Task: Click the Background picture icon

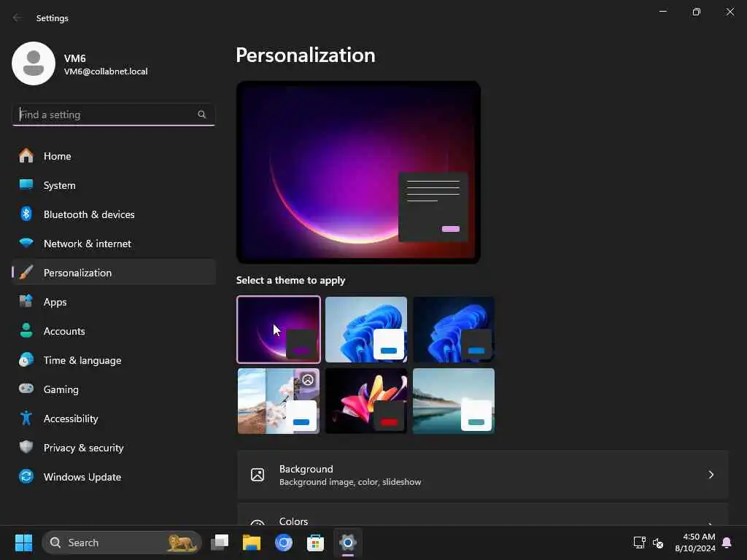Action: pos(258,474)
